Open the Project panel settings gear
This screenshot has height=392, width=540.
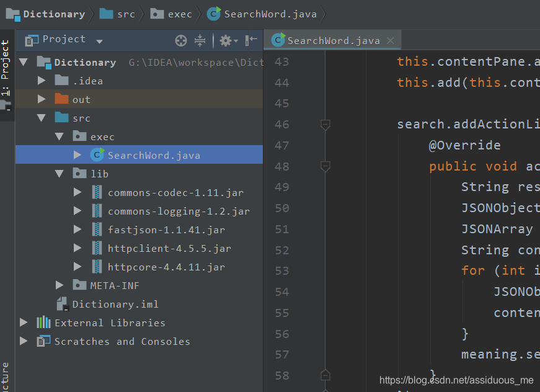point(228,41)
